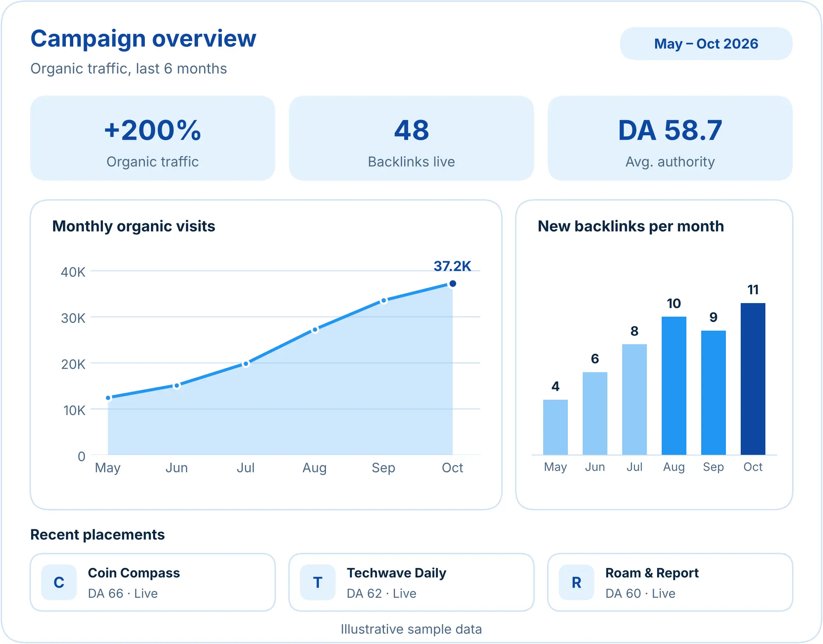The width and height of the screenshot is (823, 644).
Task: Click the Campaign overview title
Action: point(143,39)
